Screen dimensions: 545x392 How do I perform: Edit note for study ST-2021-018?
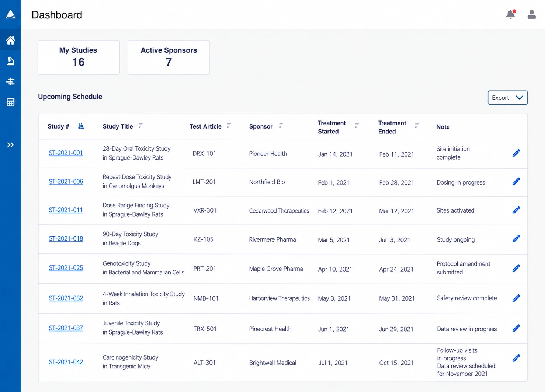(x=516, y=239)
